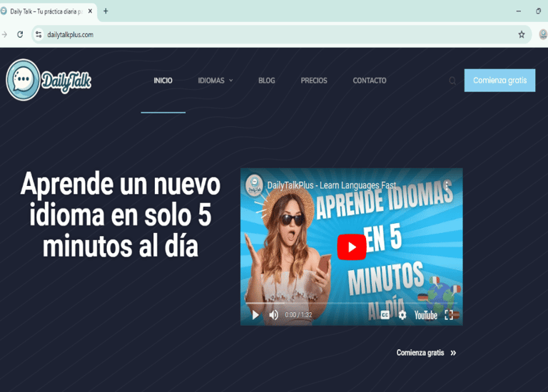Click the YouTube logo in the video player
The width and height of the screenshot is (548, 392).
426,315
